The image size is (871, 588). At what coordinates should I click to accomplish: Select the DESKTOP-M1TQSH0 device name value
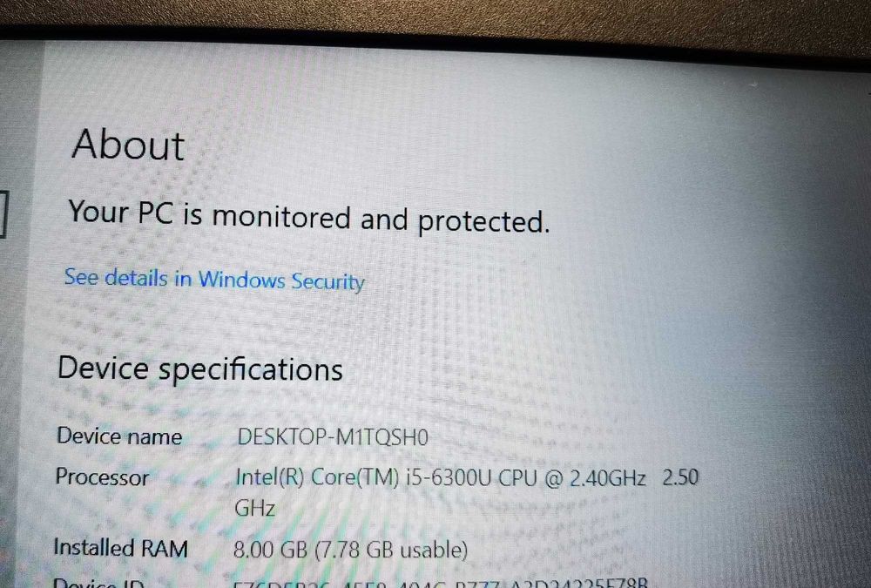coord(333,436)
